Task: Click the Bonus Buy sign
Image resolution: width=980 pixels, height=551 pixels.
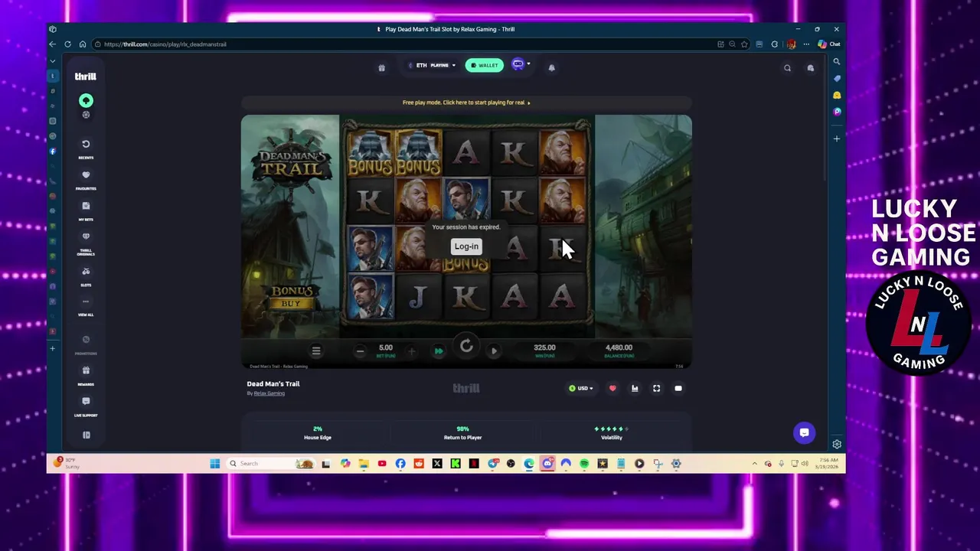Action: pyautogui.click(x=291, y=297)
